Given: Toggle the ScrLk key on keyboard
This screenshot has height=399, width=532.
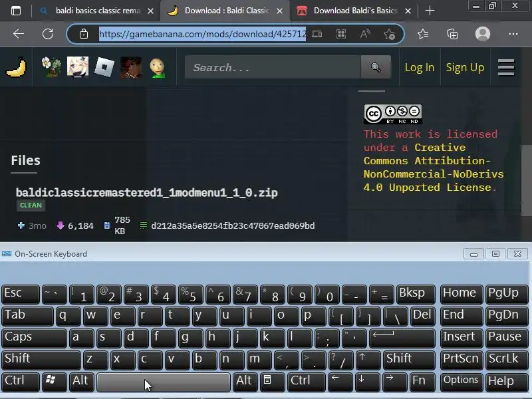Looking at the screenshot, I should point(506,360).
